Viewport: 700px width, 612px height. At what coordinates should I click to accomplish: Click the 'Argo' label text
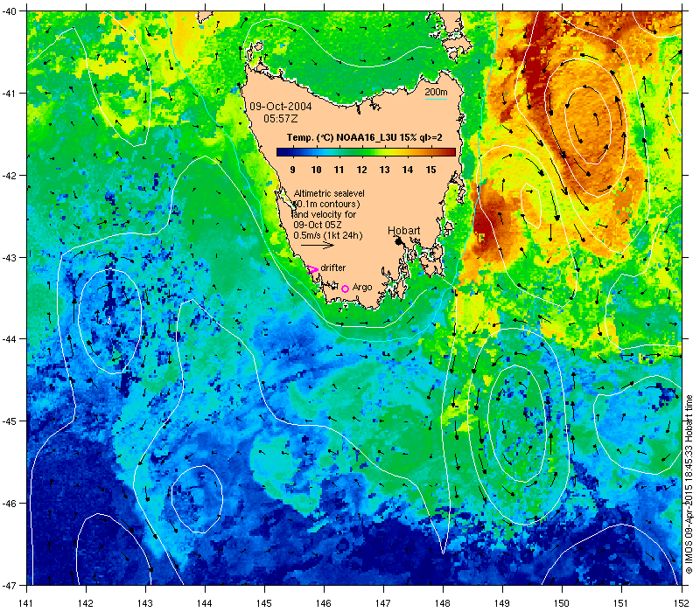362,288
